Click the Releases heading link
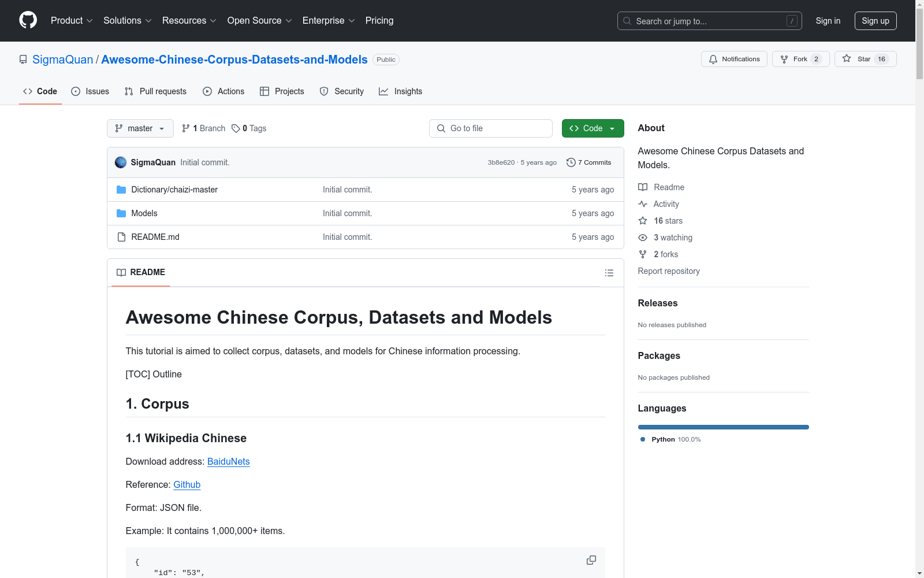Image resolution: width=924 pixels, height=578 pixels. coord(658,303)
